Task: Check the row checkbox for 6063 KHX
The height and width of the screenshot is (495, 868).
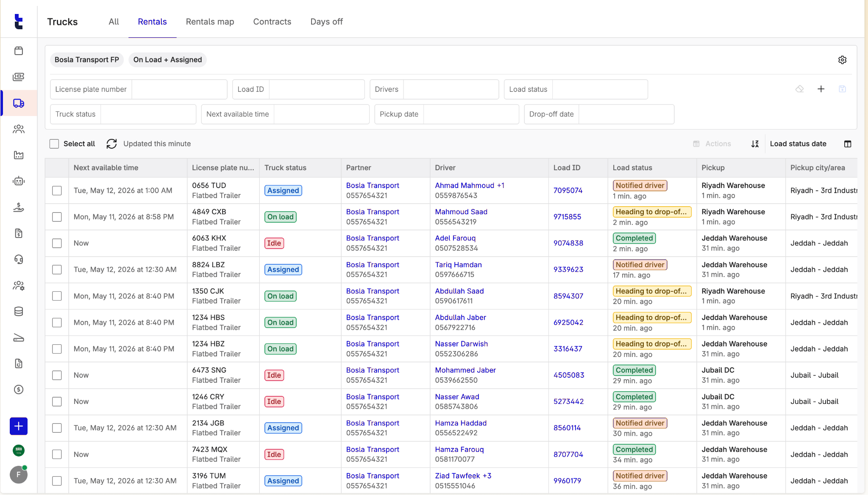Action: pos(57,243)
